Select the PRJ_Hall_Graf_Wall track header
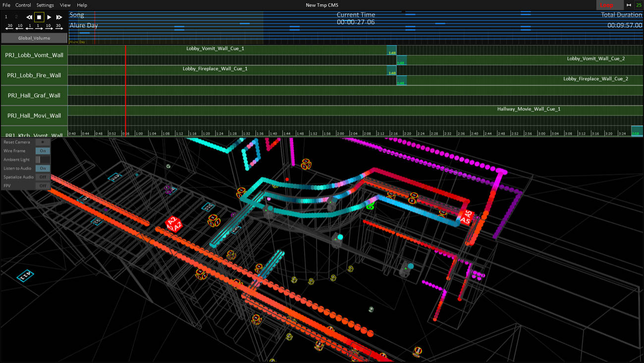The width and height of the screenshot is (644, 363). 34,95
